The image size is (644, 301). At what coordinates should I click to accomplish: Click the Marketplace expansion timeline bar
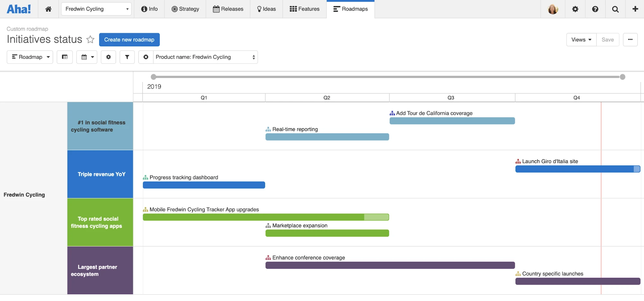[x=327, y=233]
